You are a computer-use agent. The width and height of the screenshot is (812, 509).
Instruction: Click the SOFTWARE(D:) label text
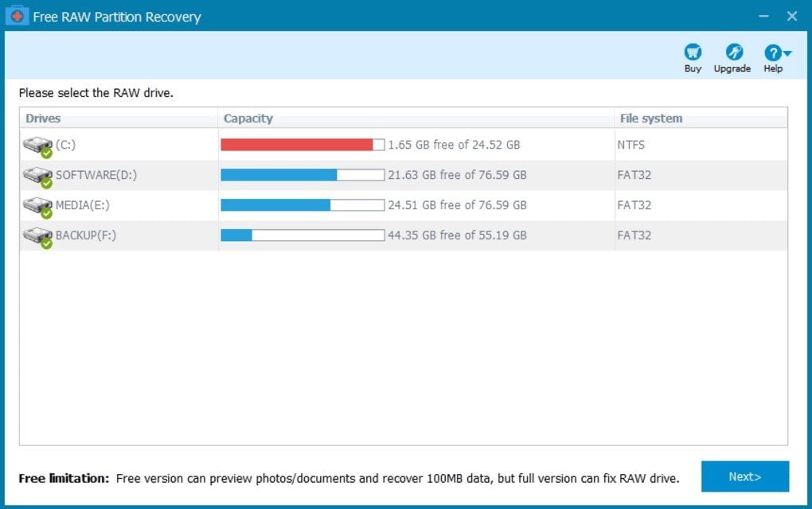click(96, 175)
